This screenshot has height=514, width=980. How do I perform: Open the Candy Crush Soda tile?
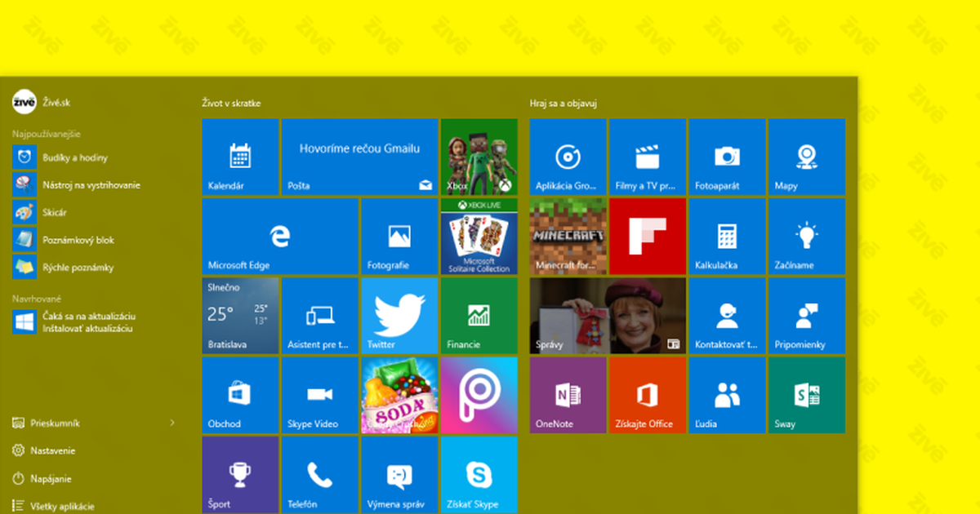pyautogui.click(x=399, y=394)
